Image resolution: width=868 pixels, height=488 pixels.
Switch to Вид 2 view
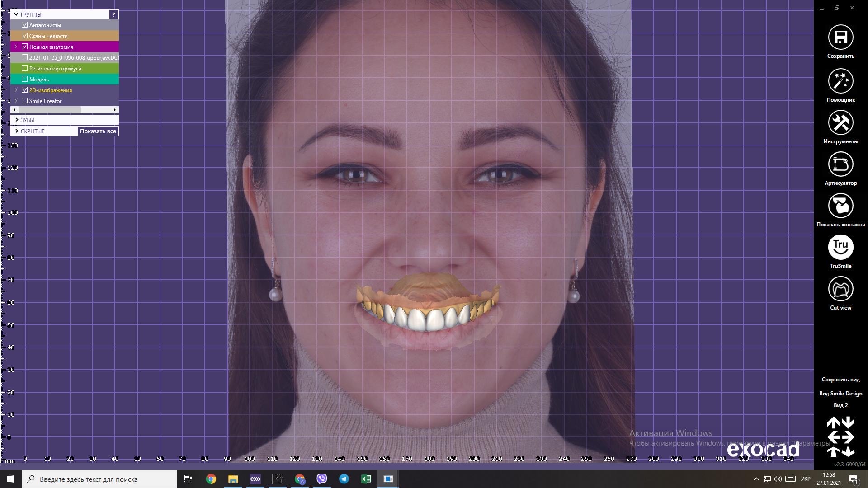click(840, 405)
